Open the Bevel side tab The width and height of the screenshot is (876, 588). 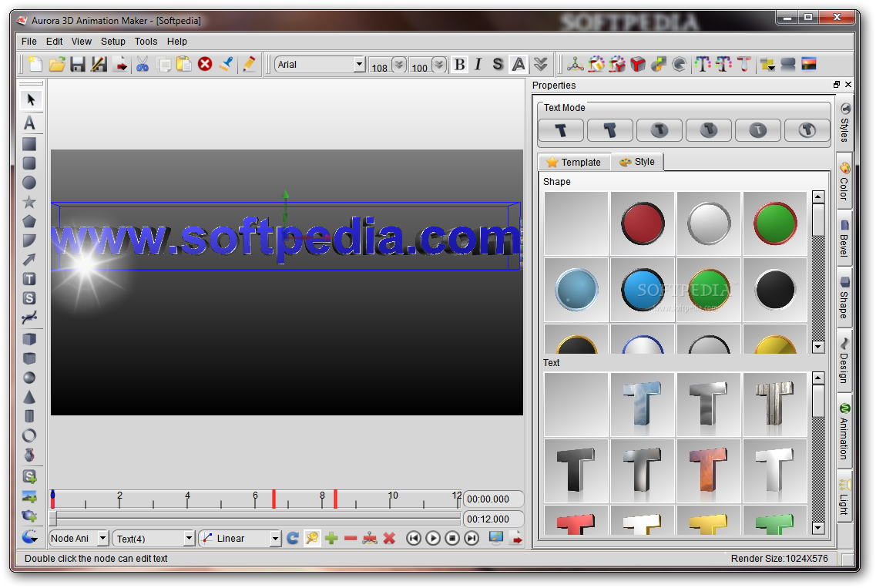tap(844, 238)
